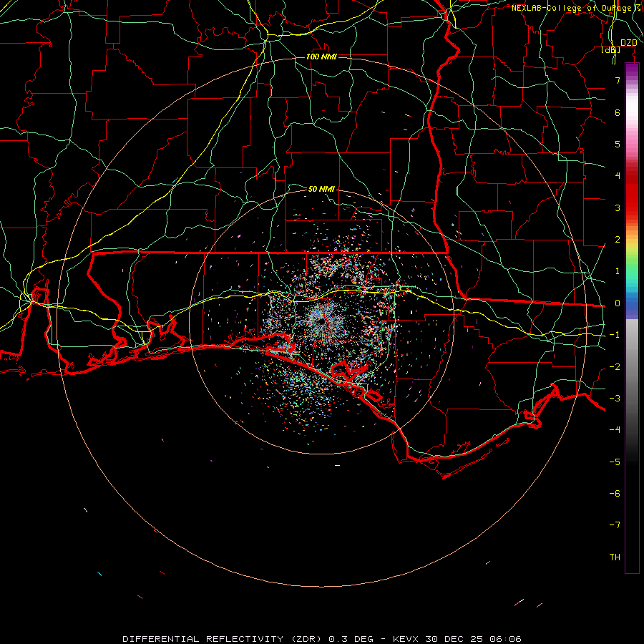Click the -5 dB scale label
644x644 pixels.
point(615,462)
